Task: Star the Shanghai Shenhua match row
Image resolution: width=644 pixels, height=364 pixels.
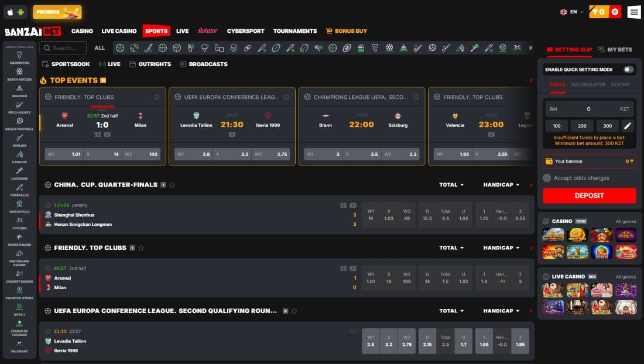Action: 47,205
